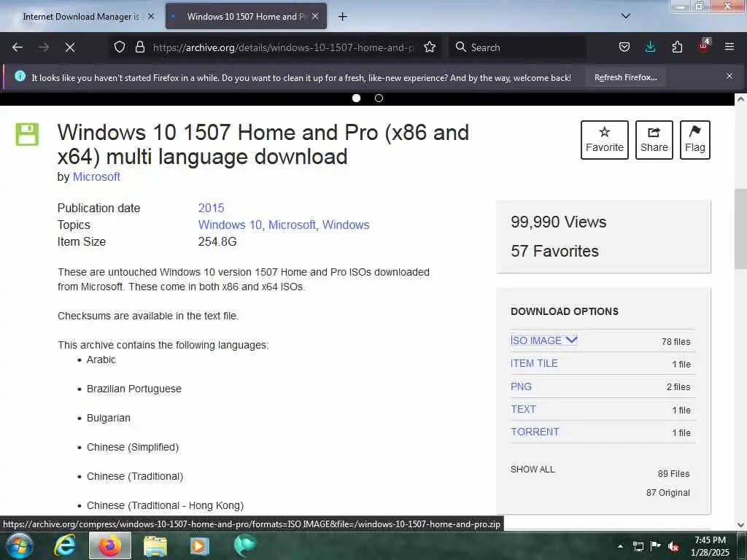The width and height of the screenshot is (747, 560).
Task: Open the 2015 publication date link
Action: click(211, 208)
